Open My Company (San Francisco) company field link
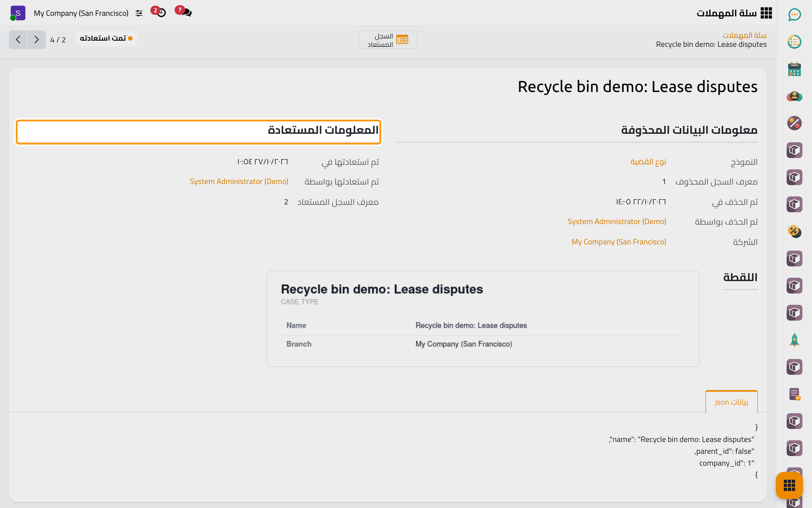This screenshot has width=812, height=508. pos(619,242)
